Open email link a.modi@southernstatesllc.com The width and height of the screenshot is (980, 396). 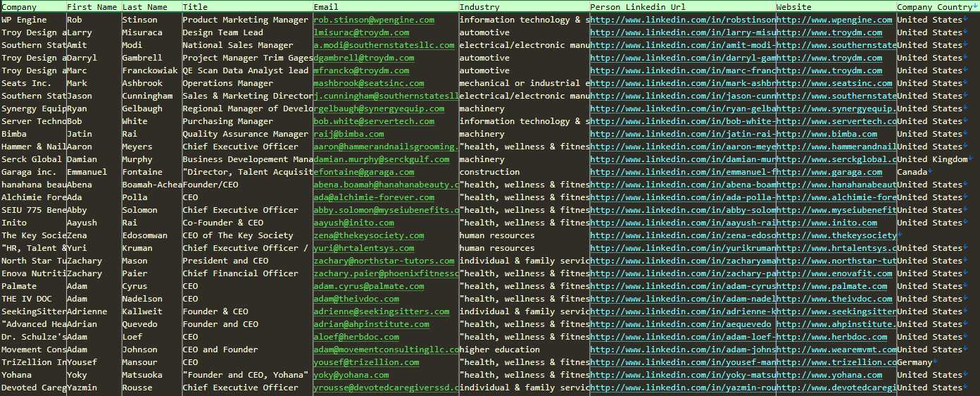[x=384, y=45]
